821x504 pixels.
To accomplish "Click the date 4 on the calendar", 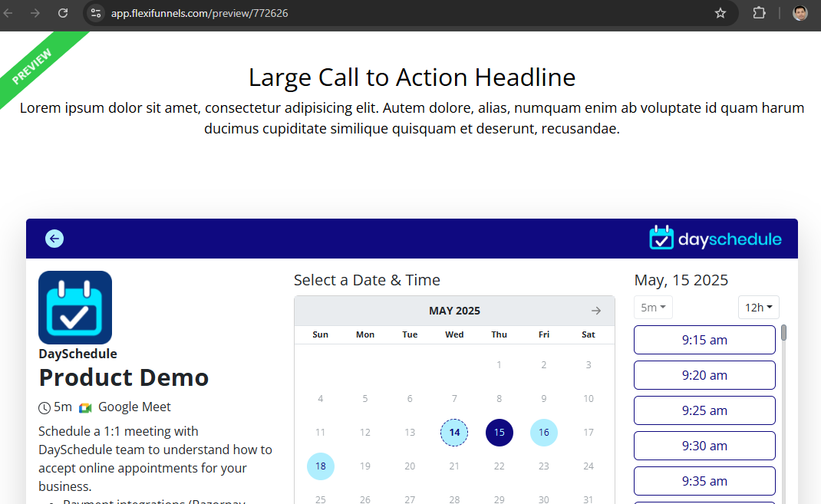I will (x=321, y=399).
